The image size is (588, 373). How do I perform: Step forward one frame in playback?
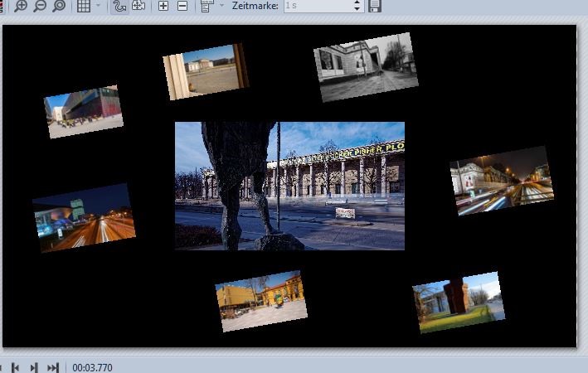click(34, 367)
